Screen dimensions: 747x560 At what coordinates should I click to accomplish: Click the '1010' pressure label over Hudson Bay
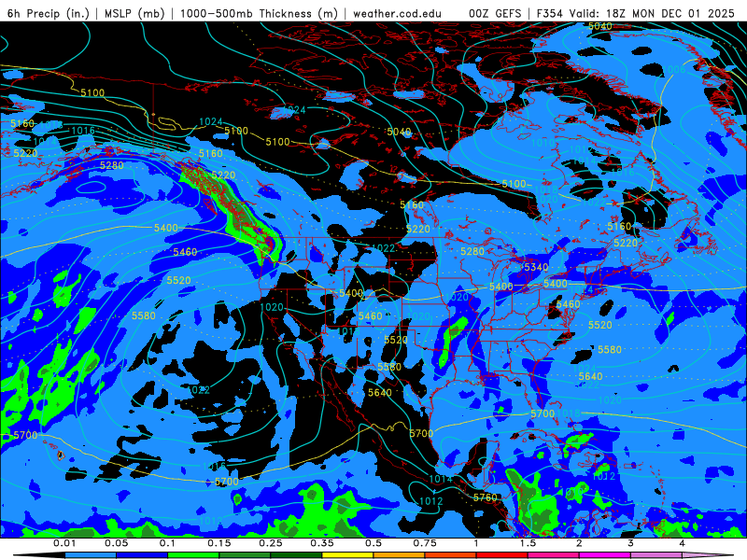click(543, 143)
